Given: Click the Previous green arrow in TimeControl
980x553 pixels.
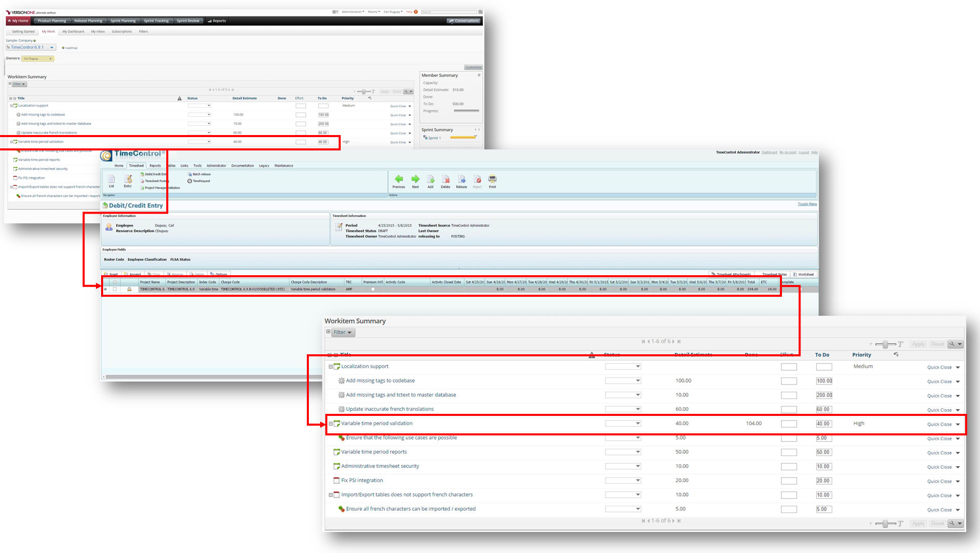Looking at the screenshot, I should tap(399, 179).
